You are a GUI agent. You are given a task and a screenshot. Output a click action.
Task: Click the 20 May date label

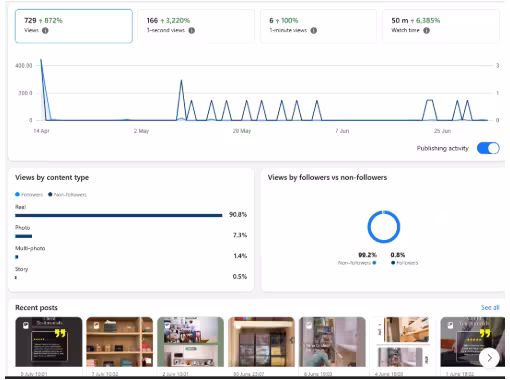[x=242, y=131]
